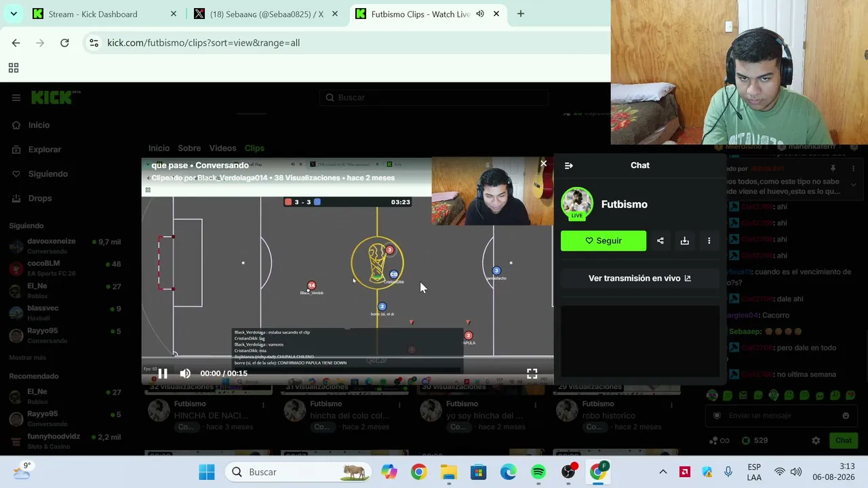This screenshot has width=868, height=488.
Task: Show hidden system tray icons
Action: (663, 472)
